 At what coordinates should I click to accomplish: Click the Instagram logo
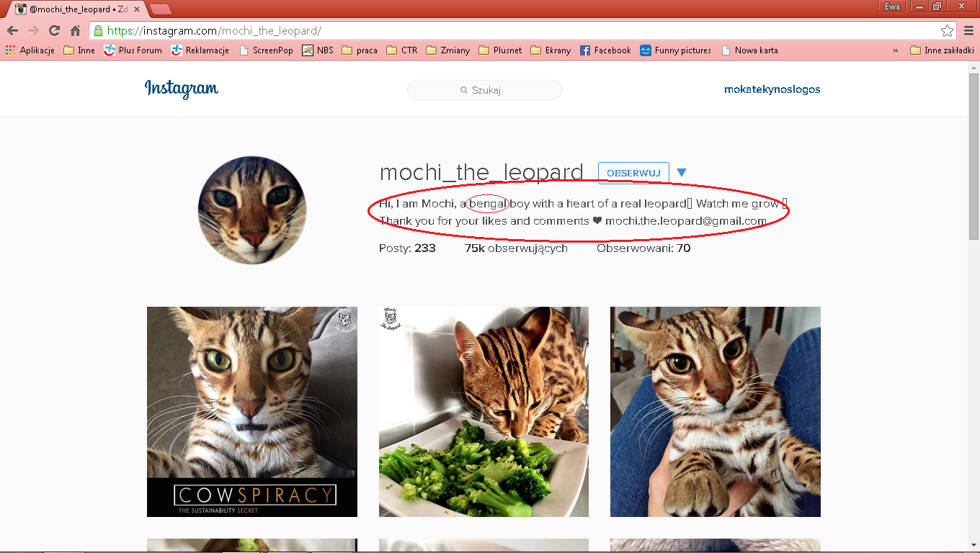coord(182,89)
